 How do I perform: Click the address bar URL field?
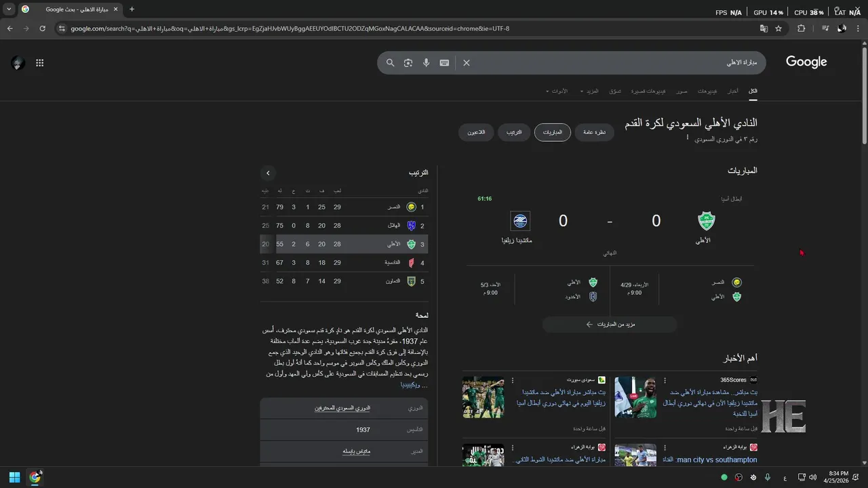tap(407, 28)
